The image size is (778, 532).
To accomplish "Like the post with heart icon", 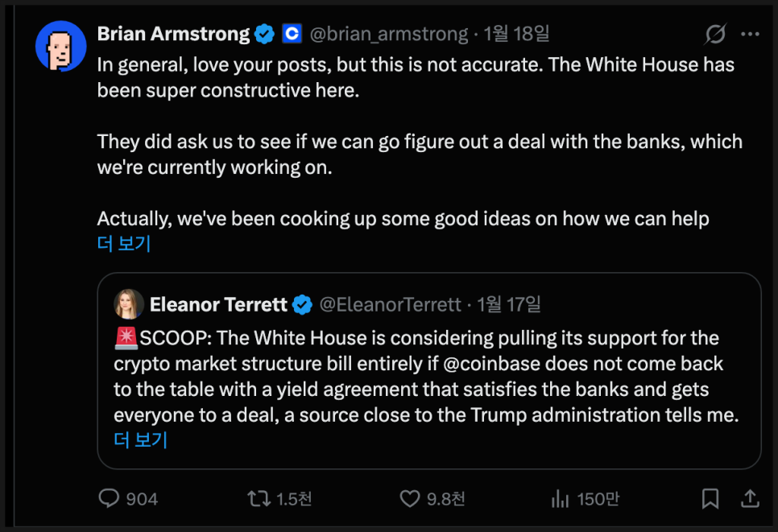I will tap(410, 499).
